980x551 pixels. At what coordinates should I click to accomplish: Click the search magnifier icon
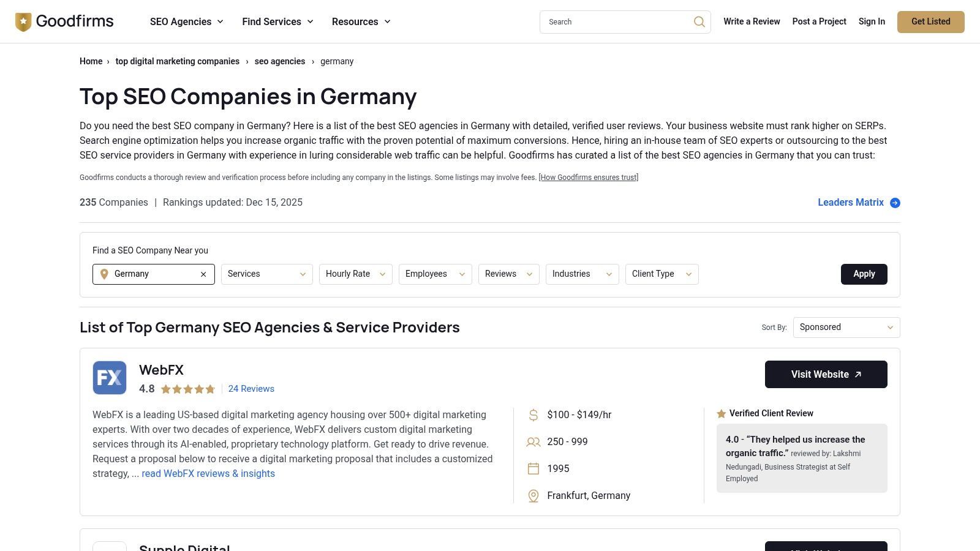pos(699,21)
